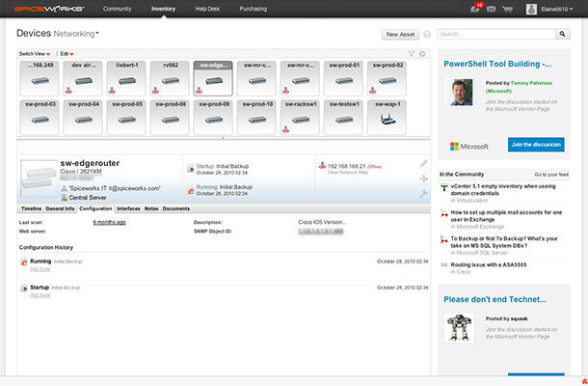The width and height of the screenshot is (588, 386).
Task: Open the gear settings icon above devices
Action: click(422, 54)
